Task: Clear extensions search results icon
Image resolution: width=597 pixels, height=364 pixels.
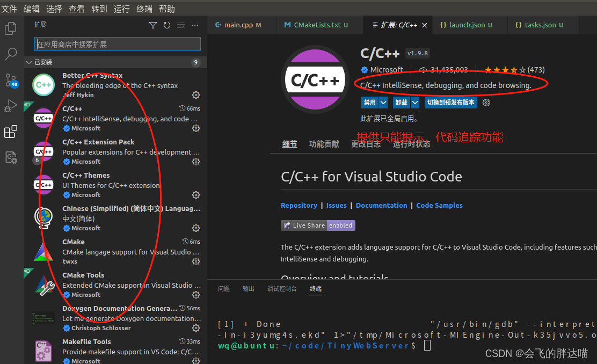Action: click(181, 26)
